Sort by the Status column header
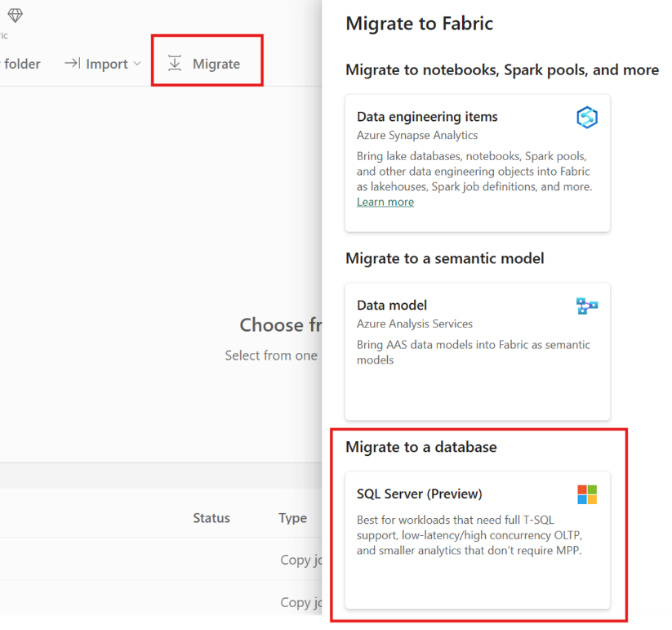The image size is (672, 630). tap(211, 517)
